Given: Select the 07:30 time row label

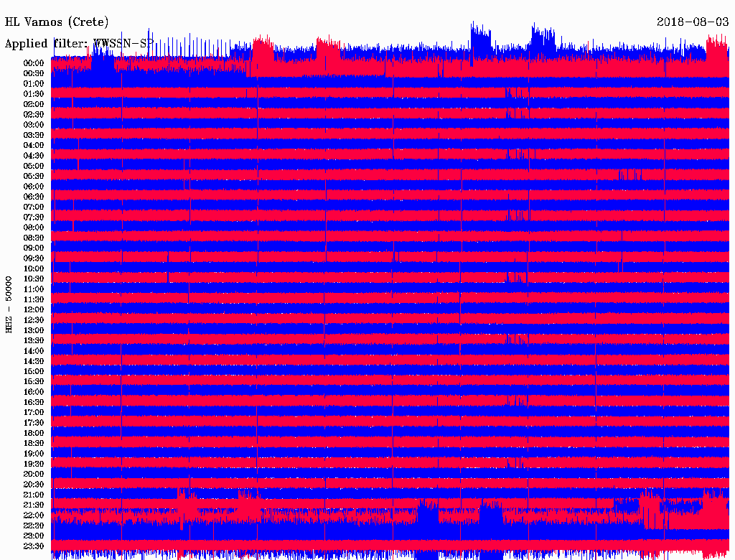Looking at the screenshot, I should point(34,217).
